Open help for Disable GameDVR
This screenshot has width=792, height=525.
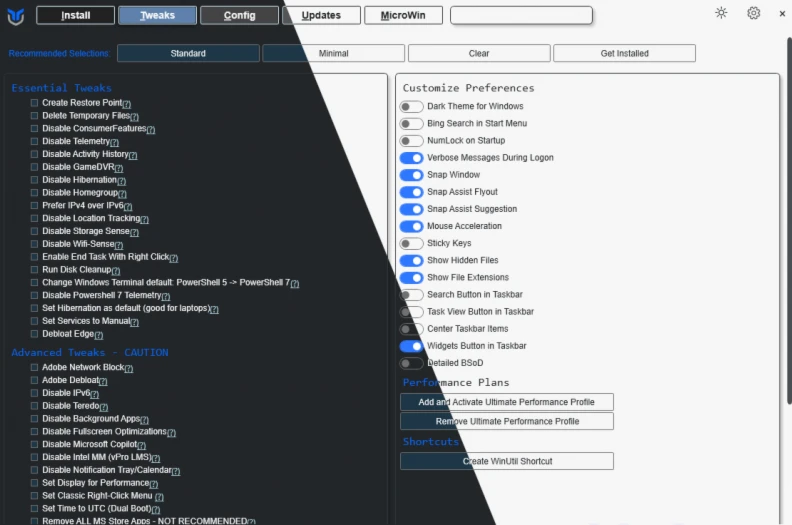pyautogui.click(x=119, y=168)
